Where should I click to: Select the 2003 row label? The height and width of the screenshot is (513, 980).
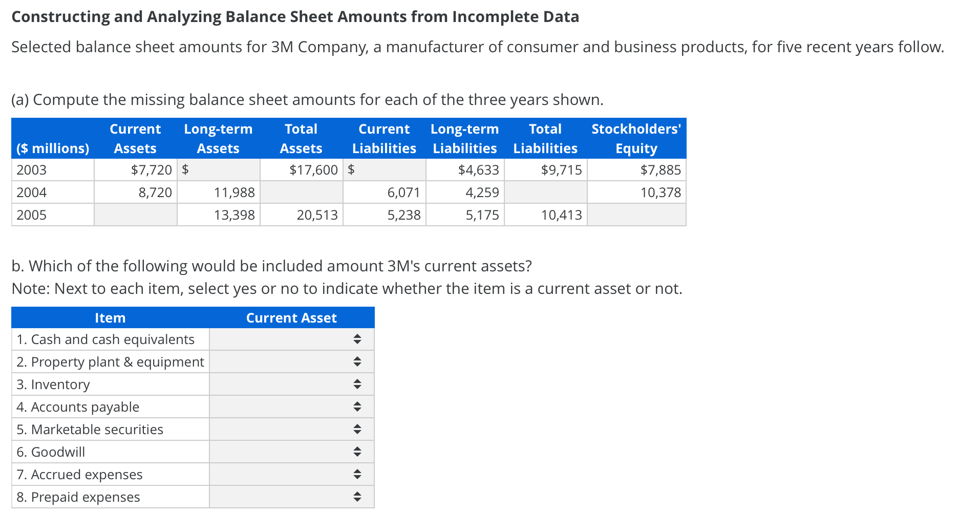pos(31,169)
